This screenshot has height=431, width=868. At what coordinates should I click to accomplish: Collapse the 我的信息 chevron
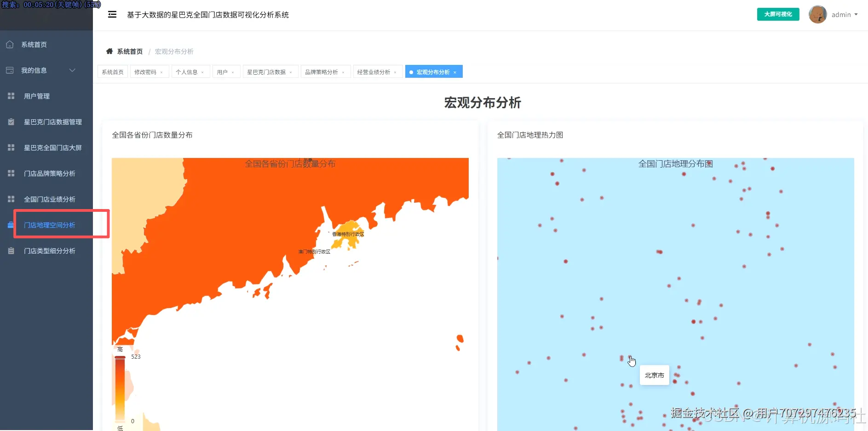(x=72, y=70)
